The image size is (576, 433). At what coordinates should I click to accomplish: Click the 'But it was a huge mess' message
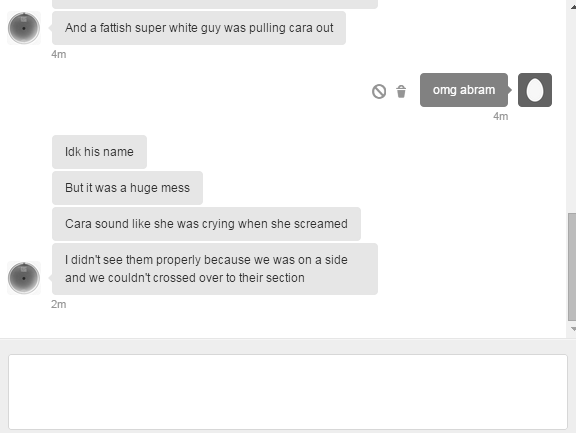[x=127, y=188]
